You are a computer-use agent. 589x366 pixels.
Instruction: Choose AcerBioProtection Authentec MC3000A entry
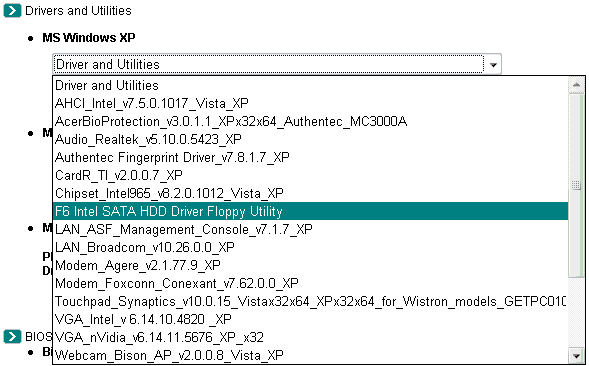pyautogui.click(x=310, y=121)
